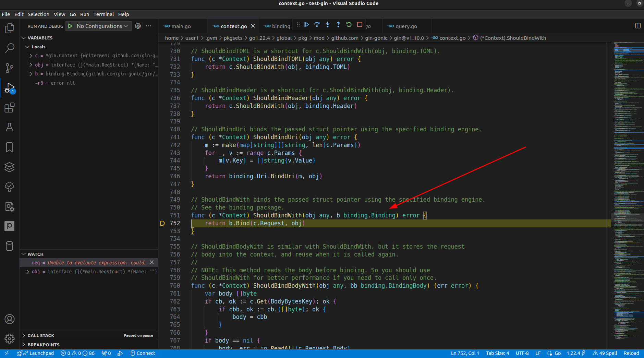Change LF end of line sequence
Image resolution: width=644 pixels, height=358 pixels.
click(x=538, y=353)
